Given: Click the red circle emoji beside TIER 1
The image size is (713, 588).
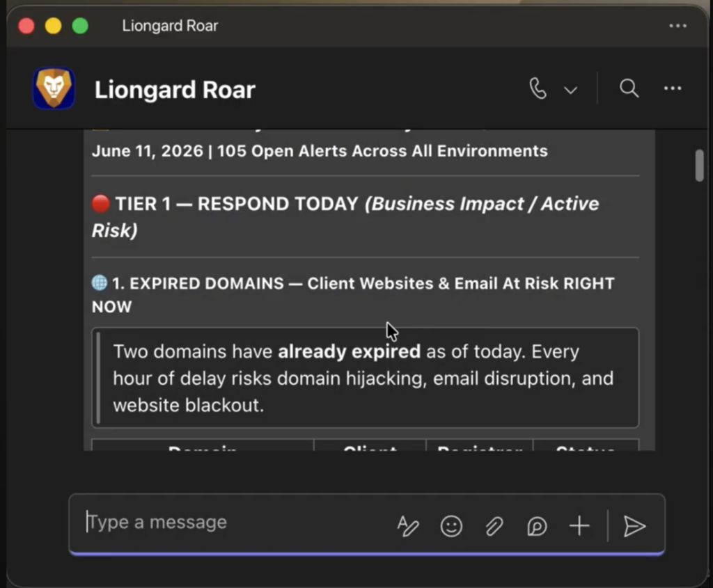Looking at the screenshot, I should pyautogui.click(x=100, y=204).
